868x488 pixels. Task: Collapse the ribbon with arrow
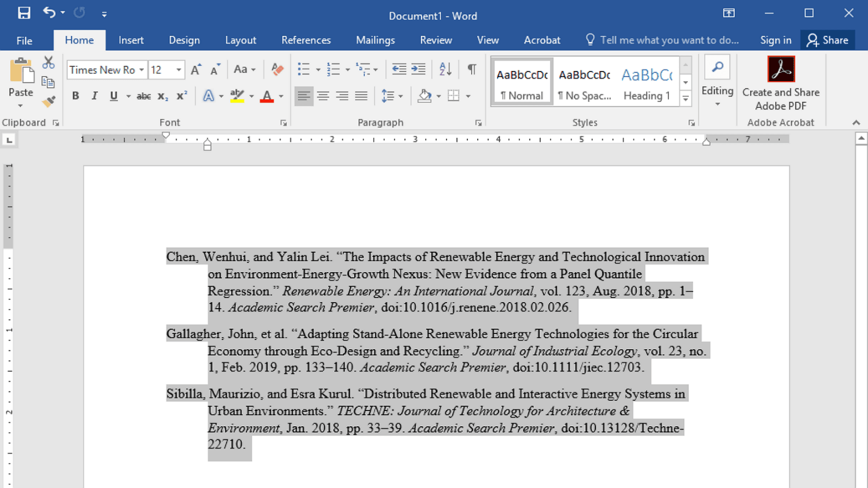coord(856,122)
